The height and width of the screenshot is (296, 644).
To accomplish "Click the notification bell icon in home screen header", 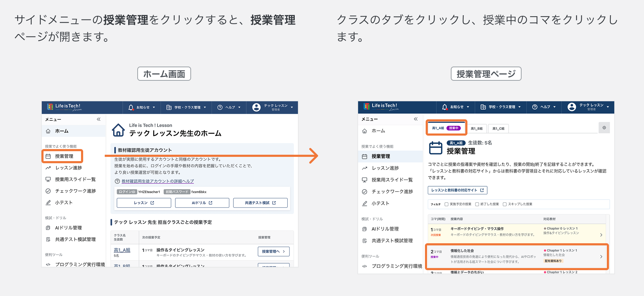I will point(131,107).
